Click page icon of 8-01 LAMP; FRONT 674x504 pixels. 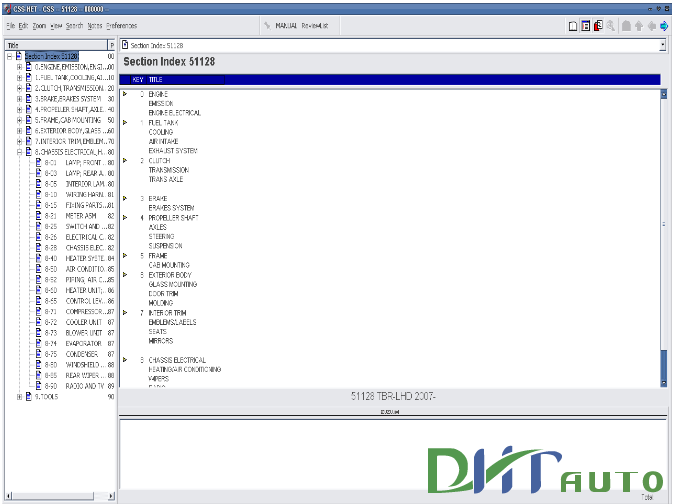[x=38, y=162]
